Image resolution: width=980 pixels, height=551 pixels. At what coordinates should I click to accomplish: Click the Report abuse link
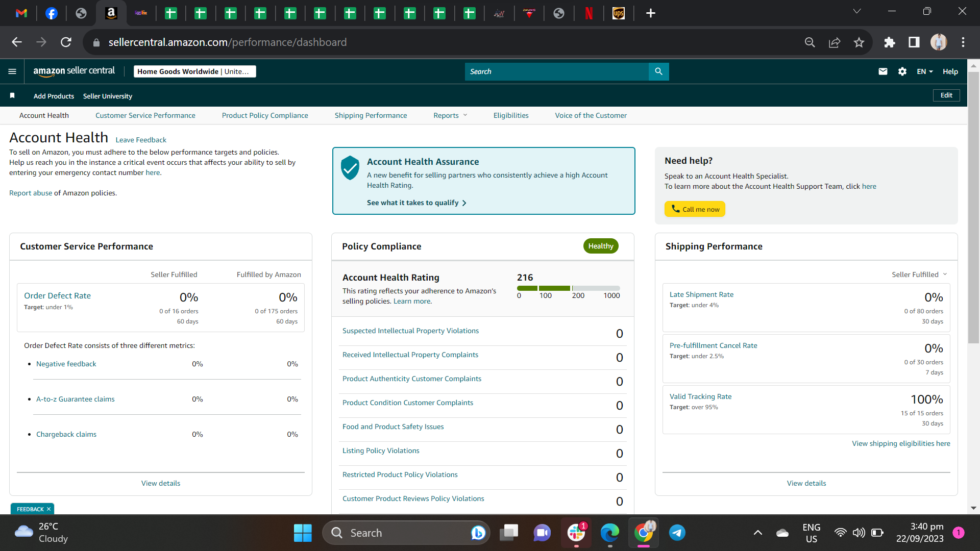(31, 193)
